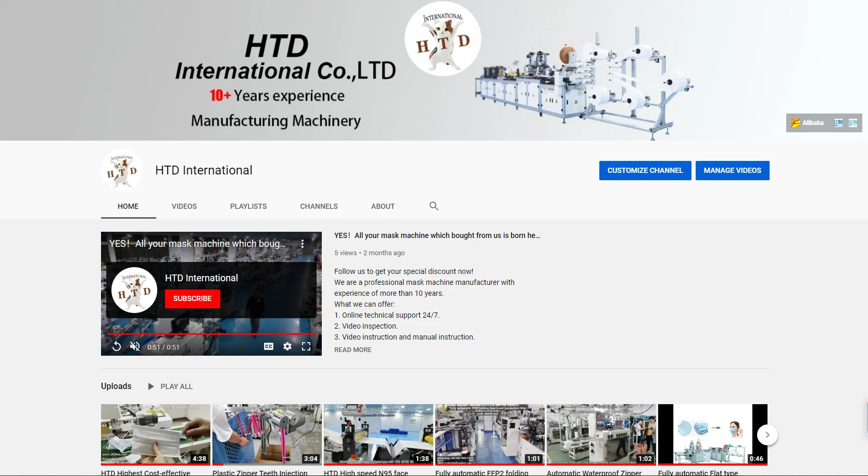Open the video's three-dot menu
The width and height of the screenshot is (868, 476).
pos(302,244)
